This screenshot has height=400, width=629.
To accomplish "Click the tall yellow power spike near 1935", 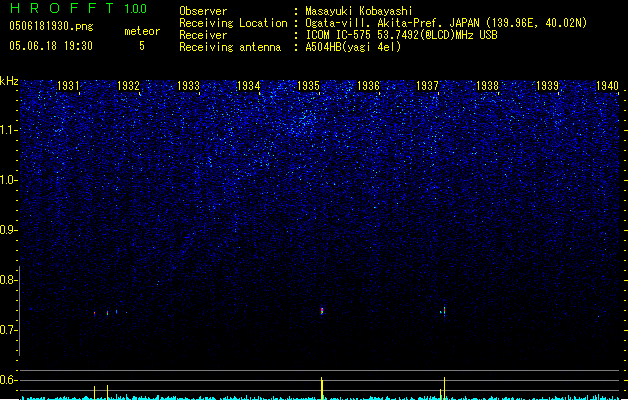I will pos(322,388).
